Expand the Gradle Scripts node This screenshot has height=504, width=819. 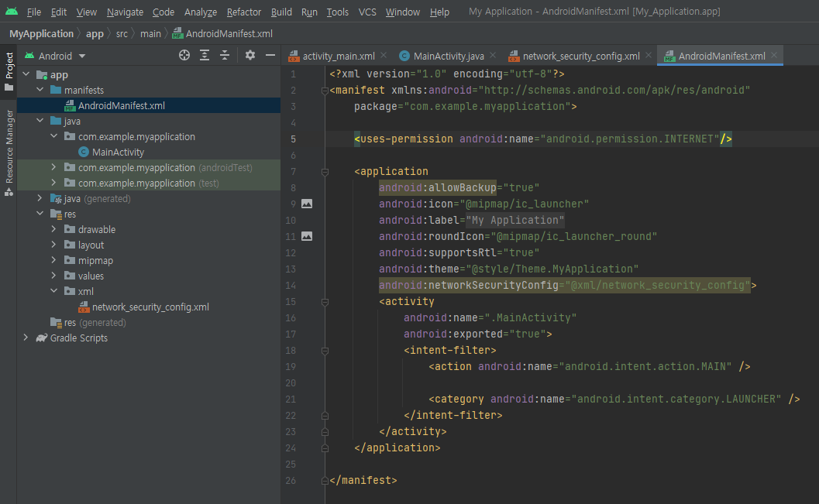[x=26, y=338]
